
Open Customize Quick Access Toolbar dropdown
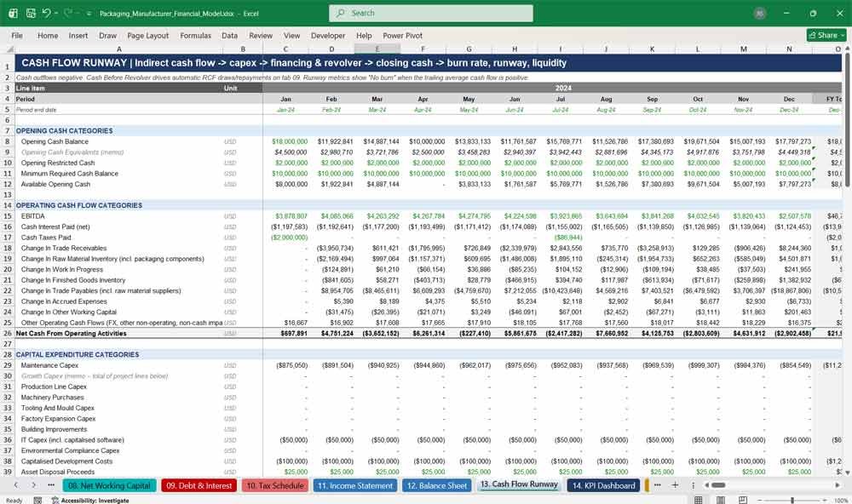[89, 14]
